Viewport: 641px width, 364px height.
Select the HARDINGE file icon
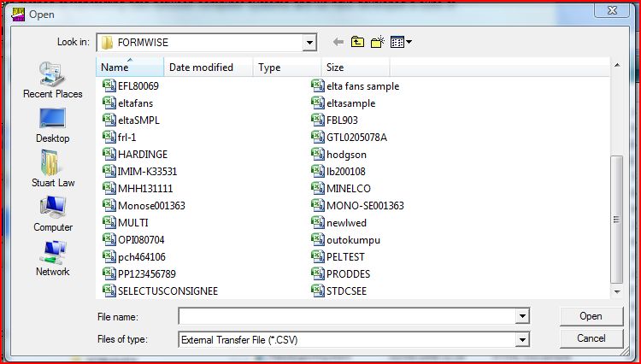109,155
